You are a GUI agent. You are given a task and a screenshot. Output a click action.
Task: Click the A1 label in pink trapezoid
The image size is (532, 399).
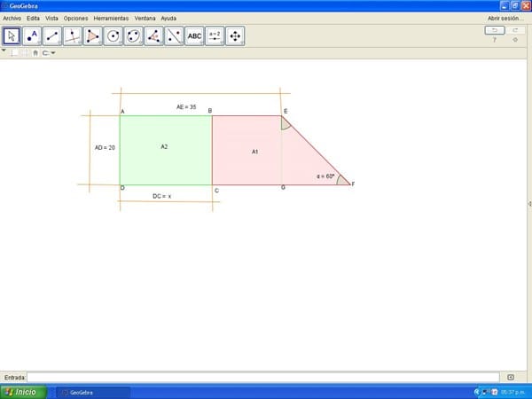click(254, 152)
